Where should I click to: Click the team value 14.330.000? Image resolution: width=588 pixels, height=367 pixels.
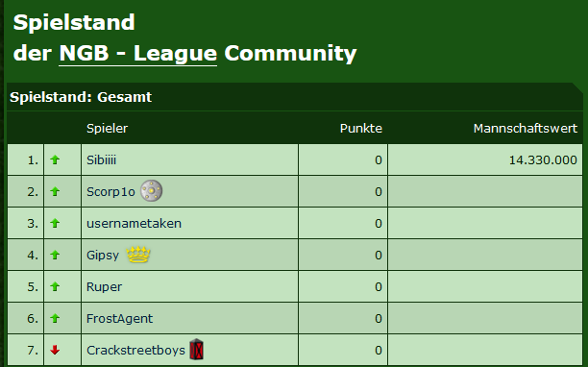[543, 160]
